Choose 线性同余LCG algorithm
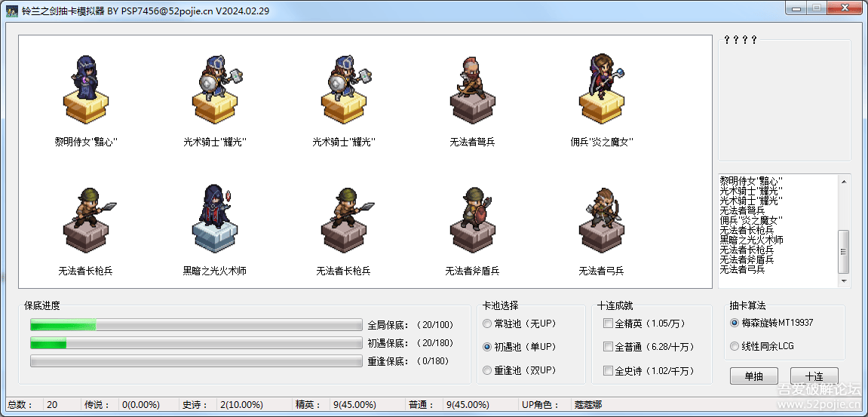 click(762, 346)
